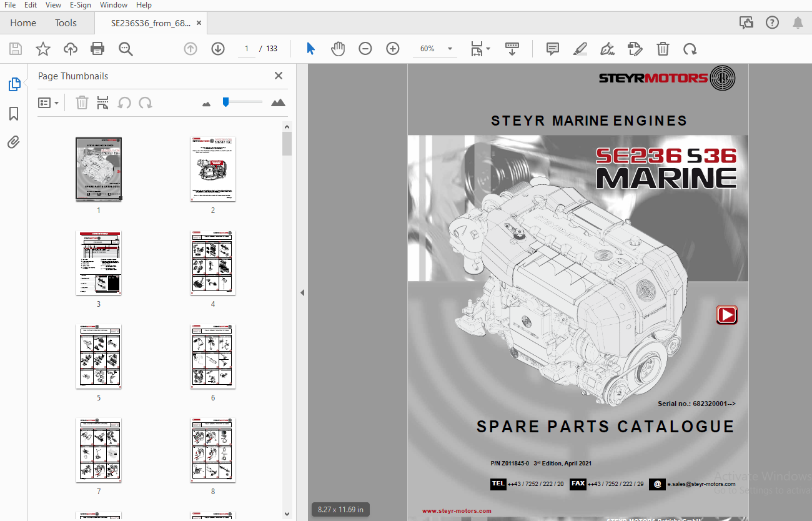Screen dimensions: 812x521
Task: Open the Attachments paperclip panel
Action: (x=14, y=142)
